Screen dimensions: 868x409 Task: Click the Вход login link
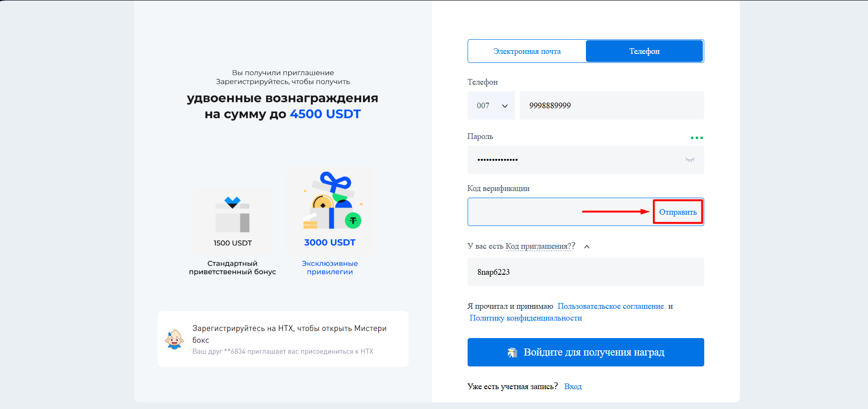(573, 386)
